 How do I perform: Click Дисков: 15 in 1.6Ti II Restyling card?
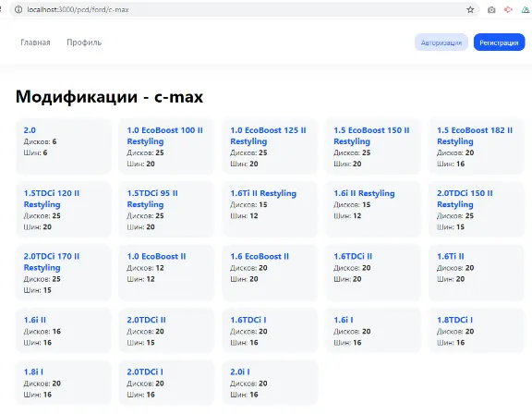[248, 205]
